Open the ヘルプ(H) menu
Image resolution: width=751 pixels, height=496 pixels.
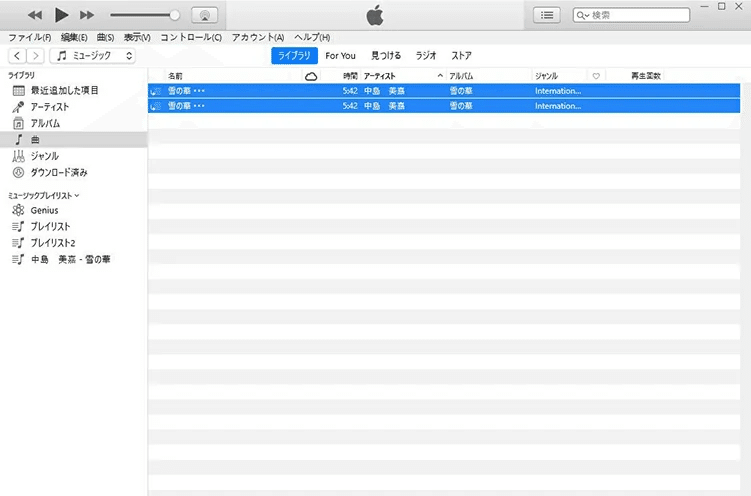point(312,37)
